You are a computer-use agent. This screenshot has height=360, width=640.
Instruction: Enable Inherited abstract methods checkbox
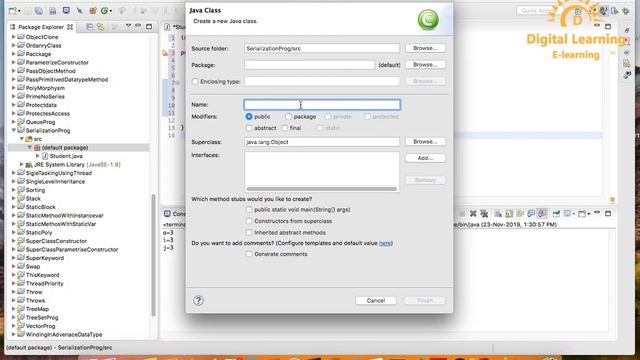(249, 233)
